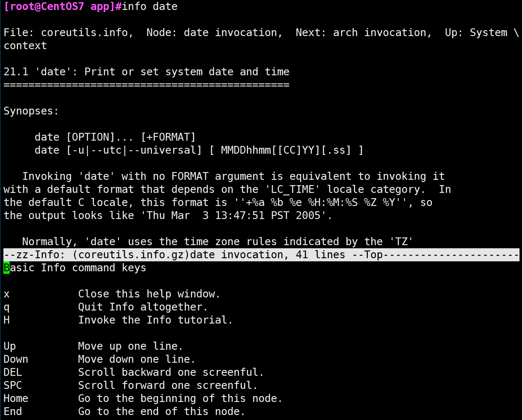Click the line beginning "Normally, 'date' uses the time zone"
This screenshot has width=522, height=420.
click(x=218, y=242)
